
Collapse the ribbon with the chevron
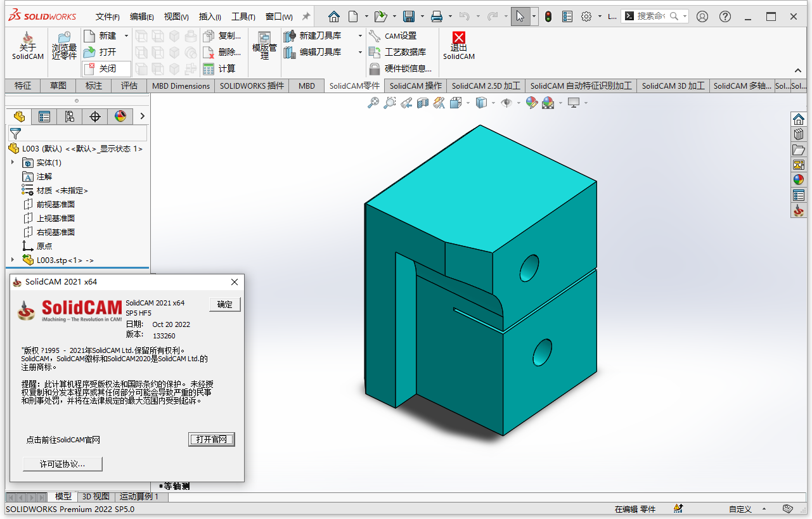798,70
